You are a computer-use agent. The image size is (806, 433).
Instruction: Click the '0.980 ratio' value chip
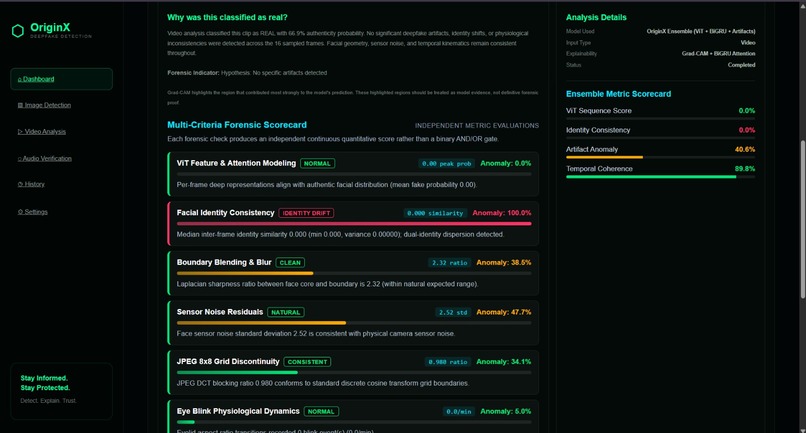[448, 362]
